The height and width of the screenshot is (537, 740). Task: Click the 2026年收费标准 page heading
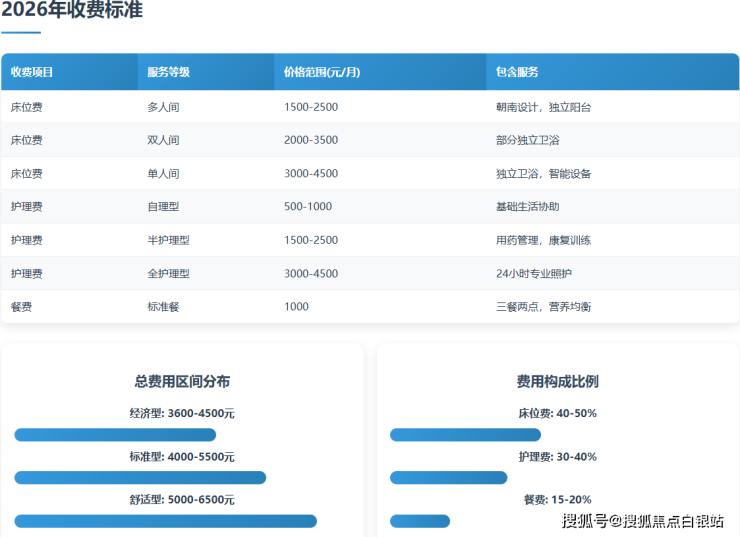(71, 11)
